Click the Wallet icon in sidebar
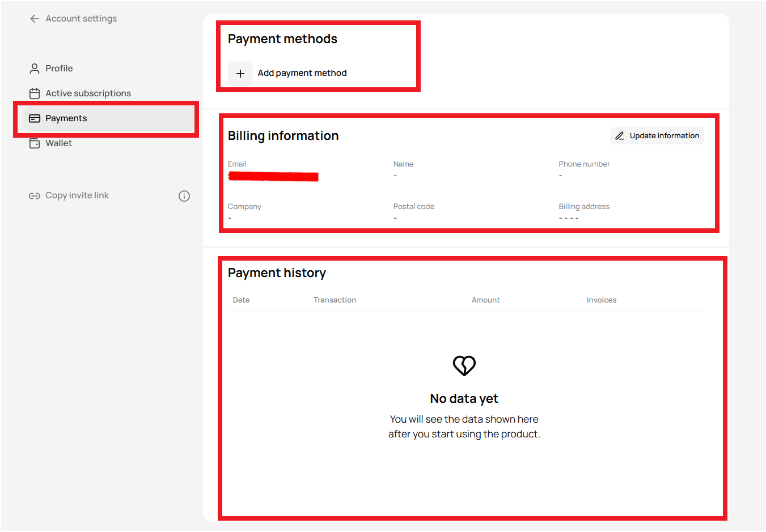The width and height of the screenshot is (766, 532). point(34,143)
